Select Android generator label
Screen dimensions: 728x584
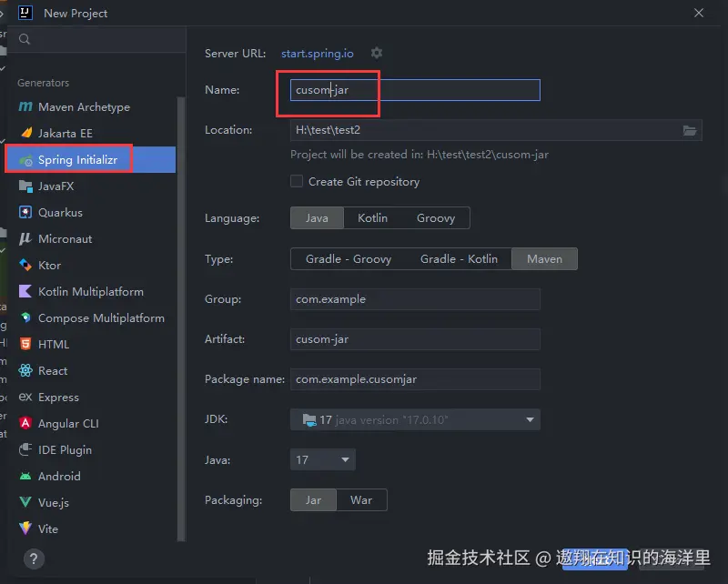click(59, 477)
